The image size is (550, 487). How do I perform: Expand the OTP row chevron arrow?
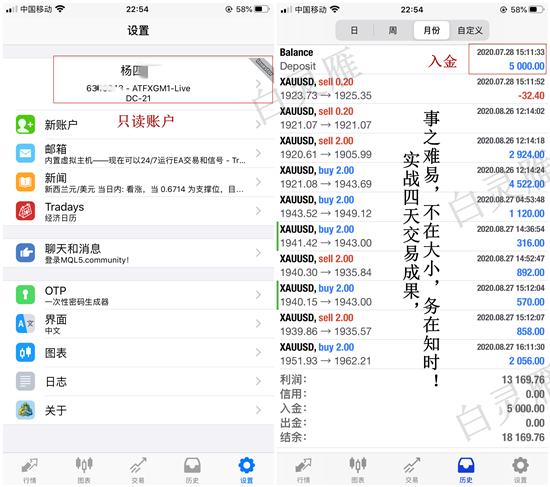tap(259, 294)
